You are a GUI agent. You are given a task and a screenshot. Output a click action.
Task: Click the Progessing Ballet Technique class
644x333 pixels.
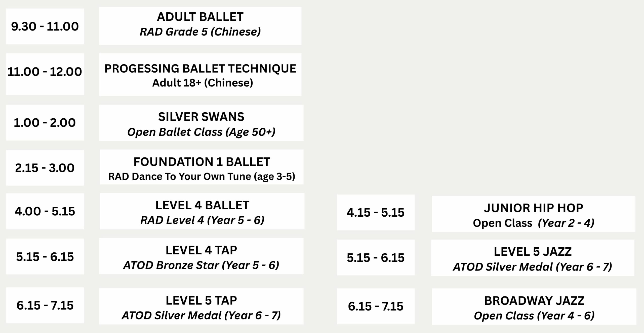click(200, 74)
